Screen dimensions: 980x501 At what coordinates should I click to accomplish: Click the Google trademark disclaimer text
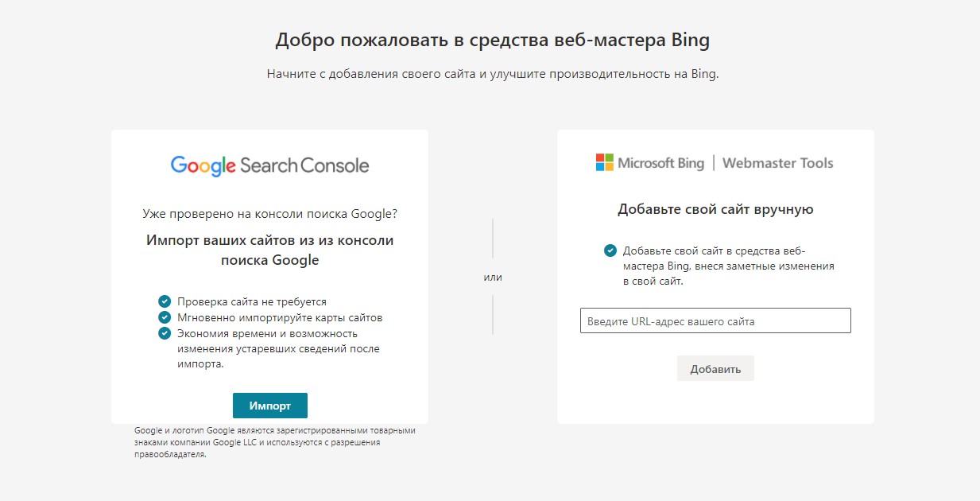(275, 443)
